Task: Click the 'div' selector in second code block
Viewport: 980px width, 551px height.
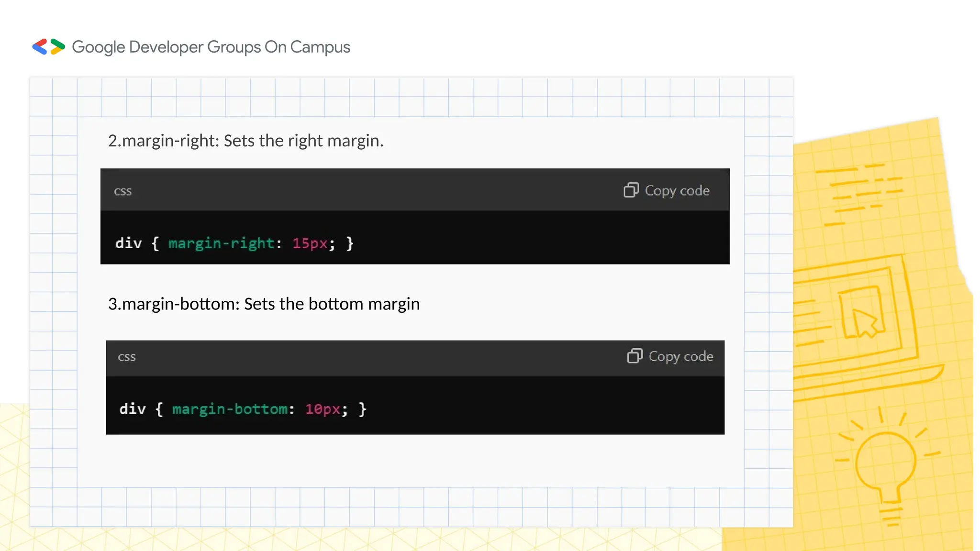Action: coord(133,409)
